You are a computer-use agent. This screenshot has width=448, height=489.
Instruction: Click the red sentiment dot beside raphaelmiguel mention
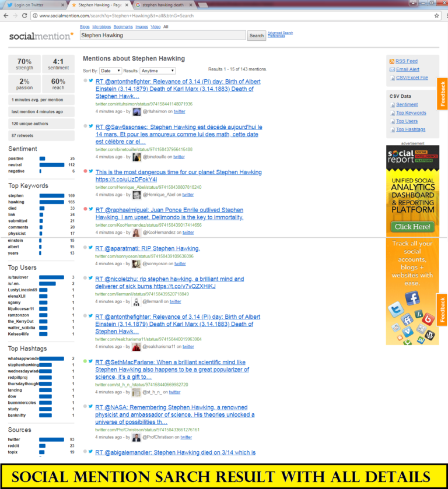pos(85,209)
